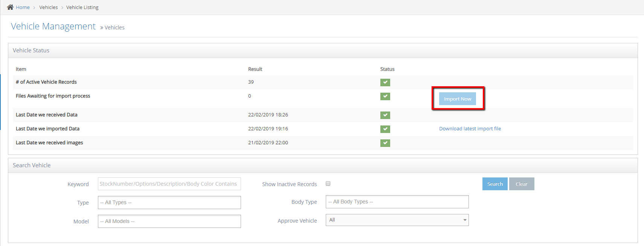Enable the Show Inactive Records checkbox
Image resolution: width=644 pixels, height=246 pixels.
pos(328,183)
